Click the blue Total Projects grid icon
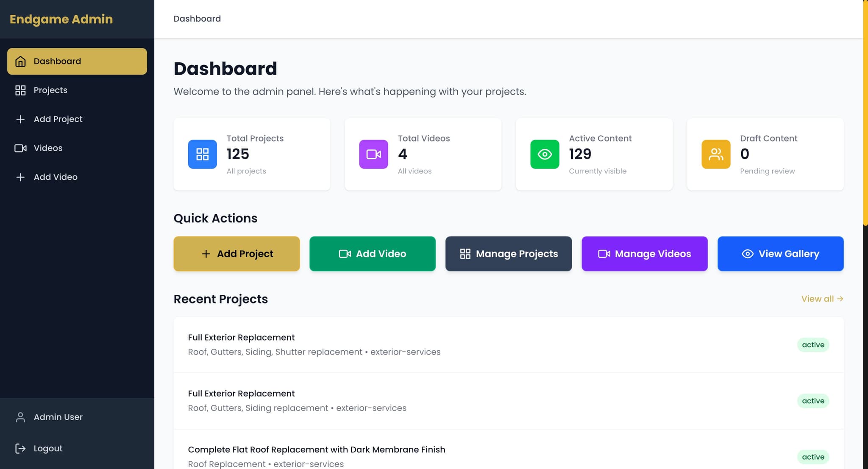This screenshot has height=469, width=868. (202, 154)
